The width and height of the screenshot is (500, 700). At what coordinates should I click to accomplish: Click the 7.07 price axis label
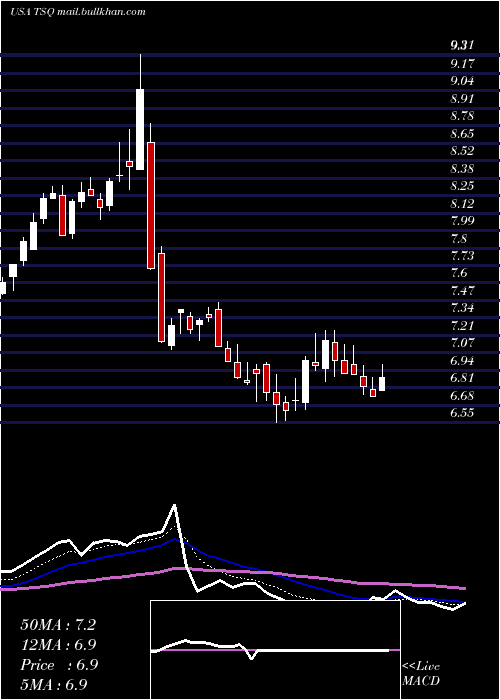462,343
